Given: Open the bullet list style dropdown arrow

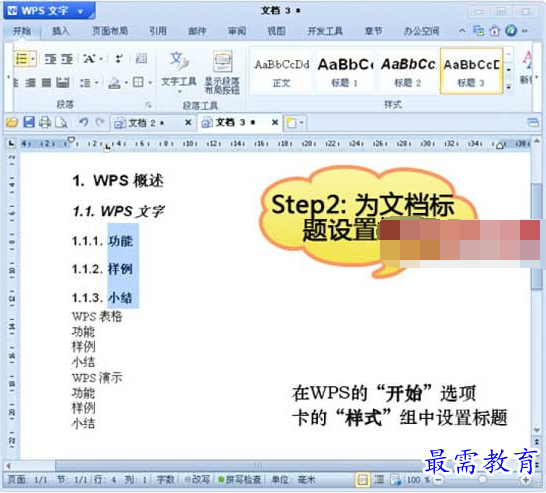Looking at the screenshot, I should (33, 59).
